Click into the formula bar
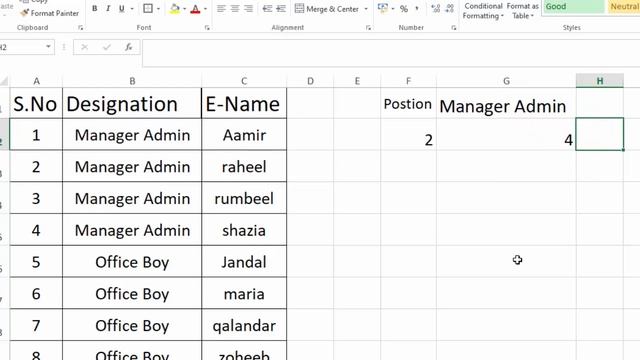This screenshot has height=360, width=640. pyautogui.click(x=391, y=53)
